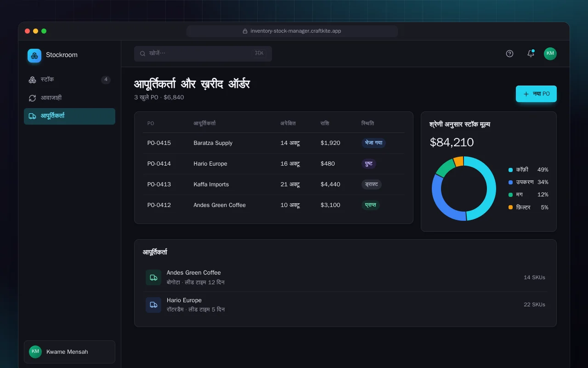Click the भेजा गया status badge
Viewport: 588px width, 368px height.
coord(373,143)
